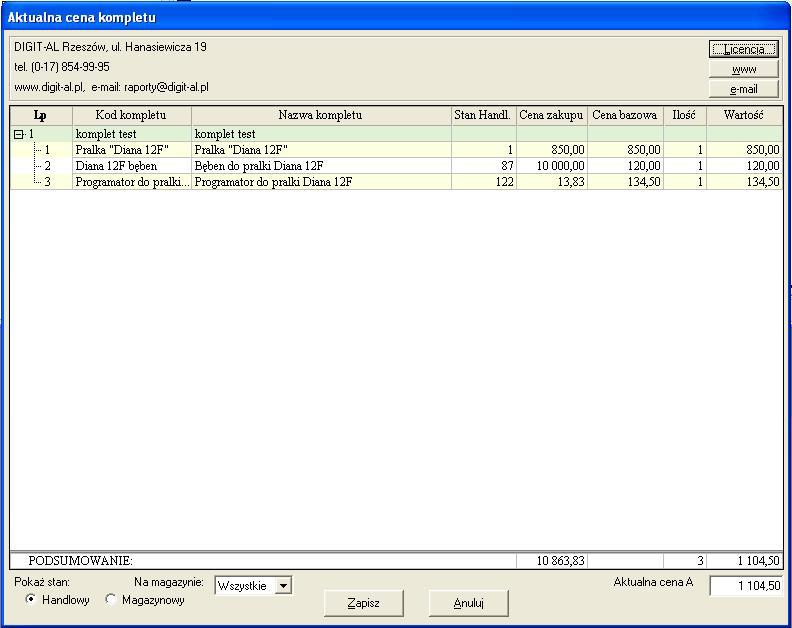The width and height of the screenshot is (792, 628).
Task: Click the Kod kompletu column header
Action: click(x=131, y=115)
